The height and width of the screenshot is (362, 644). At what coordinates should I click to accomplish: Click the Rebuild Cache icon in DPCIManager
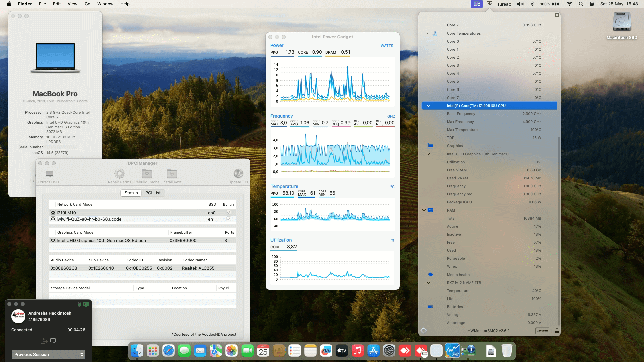pos(147,174)
